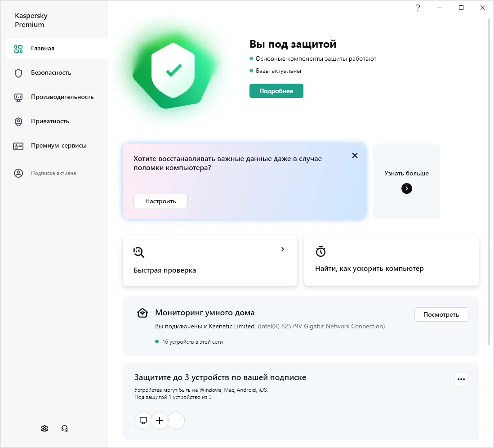Add a device with the plus icon
494x448 pixels.
coord(159,421)
